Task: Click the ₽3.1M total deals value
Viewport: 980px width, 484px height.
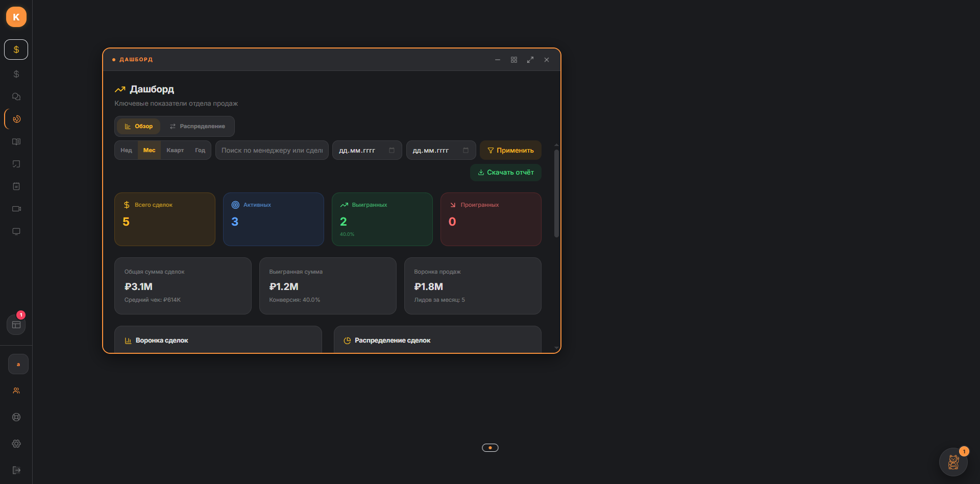Action: click(138, 287)
